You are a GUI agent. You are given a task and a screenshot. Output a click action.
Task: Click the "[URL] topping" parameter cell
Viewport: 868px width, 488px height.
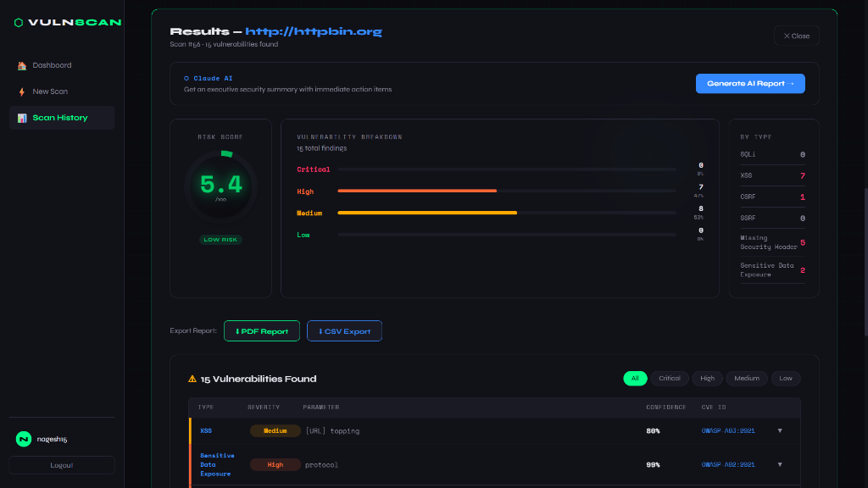coord(332,431)
